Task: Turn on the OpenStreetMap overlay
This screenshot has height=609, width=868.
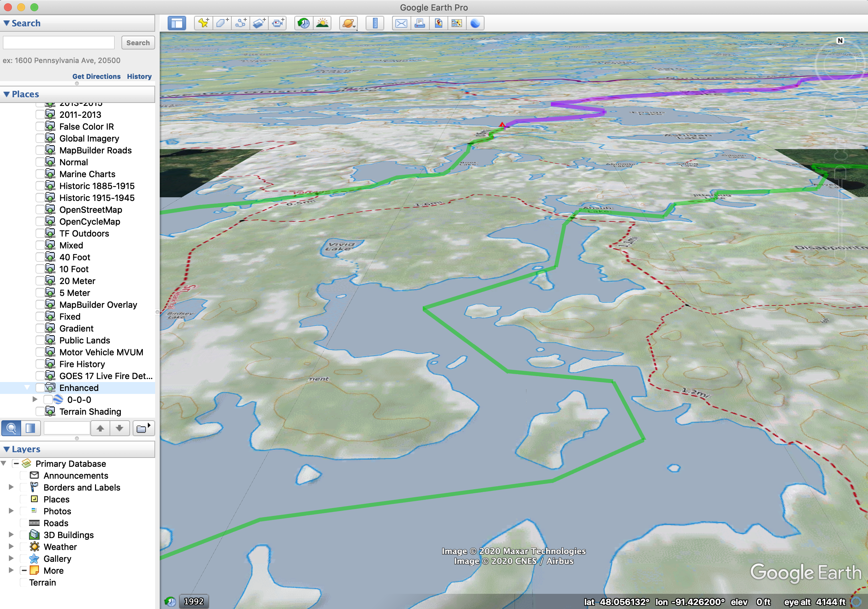Action: 39,210
